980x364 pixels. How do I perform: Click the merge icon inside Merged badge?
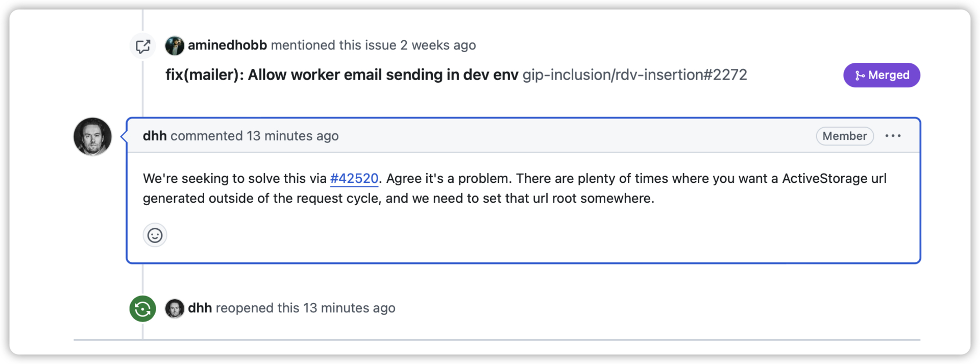tap(860, 76)
